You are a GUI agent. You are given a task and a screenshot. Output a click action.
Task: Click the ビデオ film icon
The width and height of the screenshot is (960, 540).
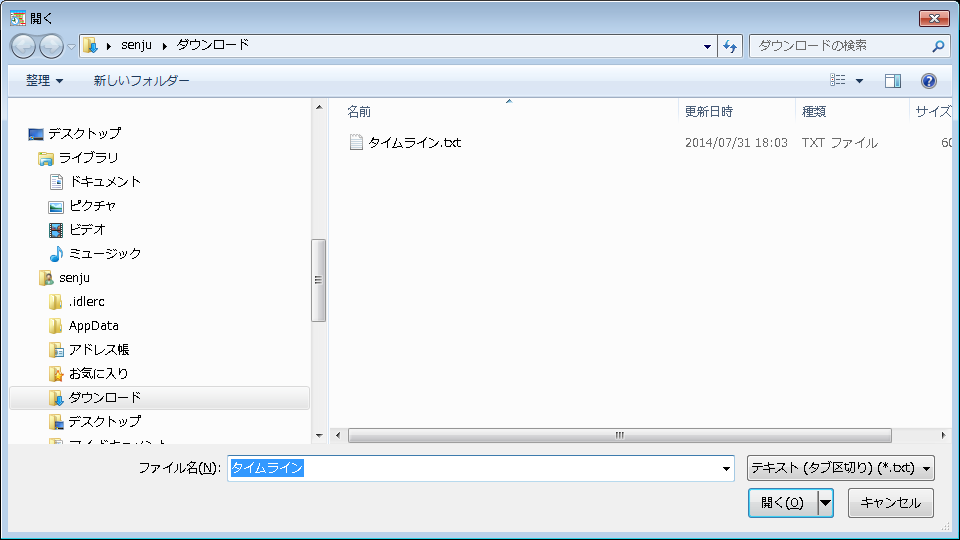pos(56,230)
